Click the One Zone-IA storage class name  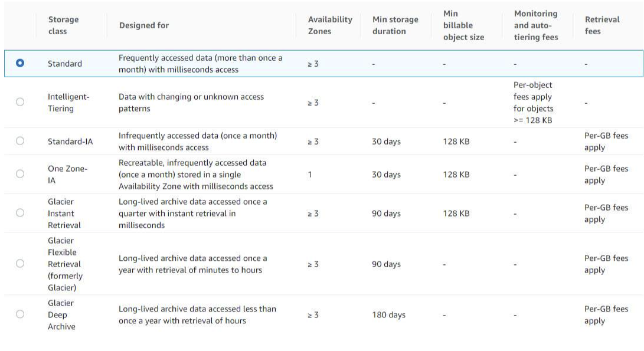(67, 175)
